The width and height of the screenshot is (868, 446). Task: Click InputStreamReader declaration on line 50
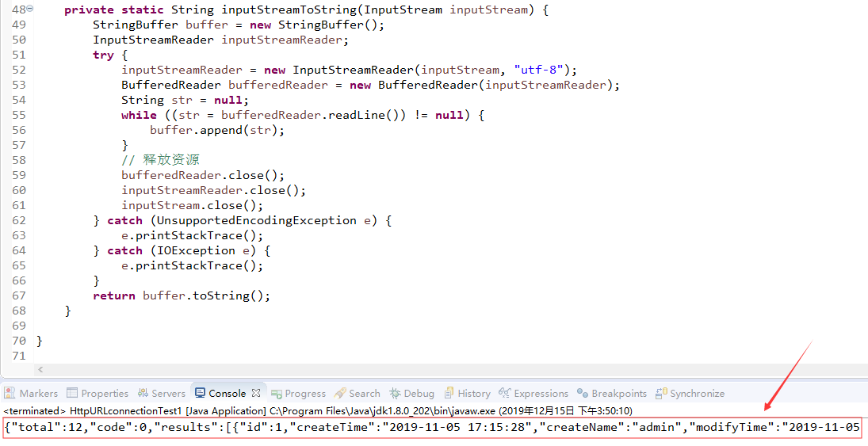(x=221, y=40)
